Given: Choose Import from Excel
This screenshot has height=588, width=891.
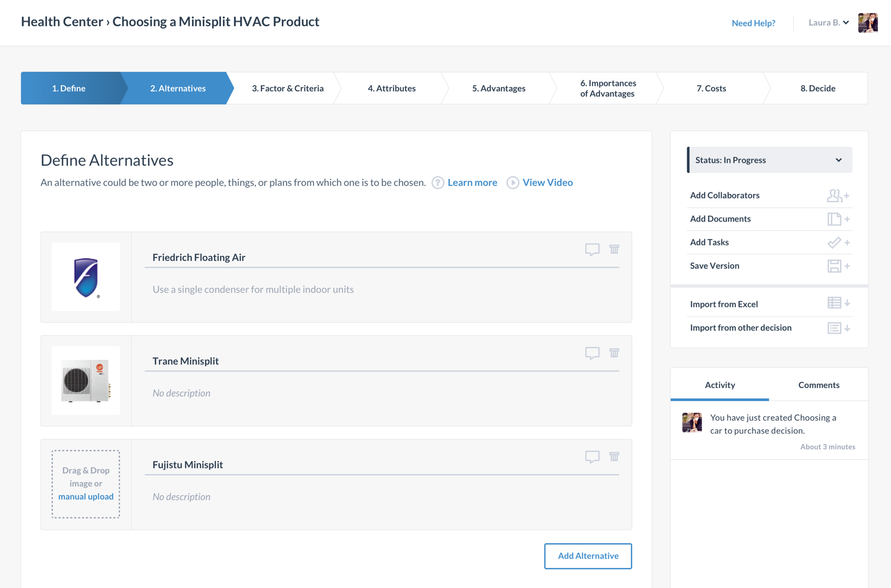Looking at the screenshot, I should coord(769,304).
